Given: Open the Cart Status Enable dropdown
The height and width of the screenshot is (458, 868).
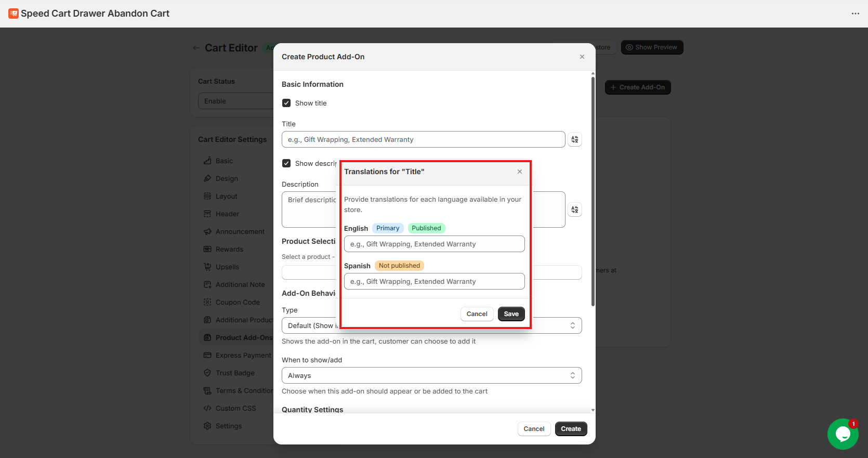Looking at the screenshot, I should pyautogui.click(x=236, y=101).
